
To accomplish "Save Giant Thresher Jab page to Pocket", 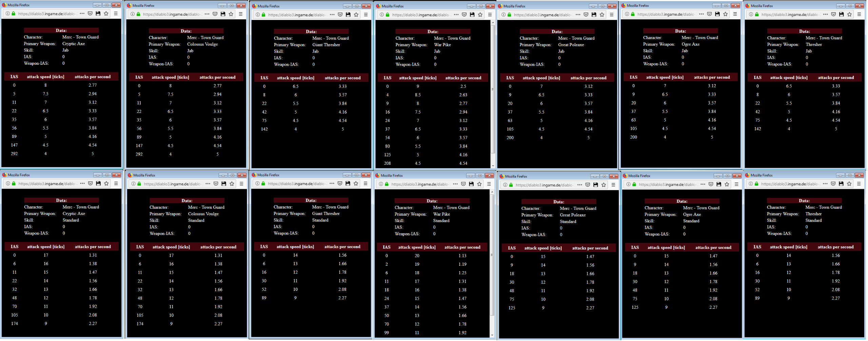I will (340, 15).
